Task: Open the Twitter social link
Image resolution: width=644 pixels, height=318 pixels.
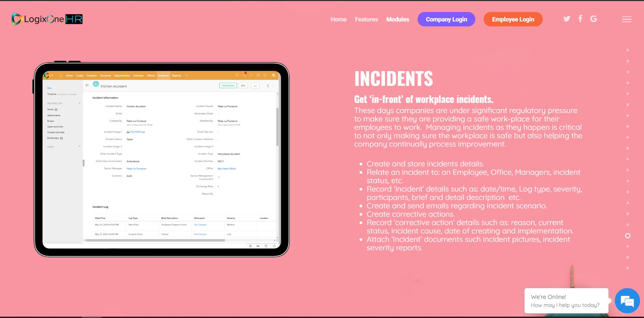Action: (x=567, y=19)
